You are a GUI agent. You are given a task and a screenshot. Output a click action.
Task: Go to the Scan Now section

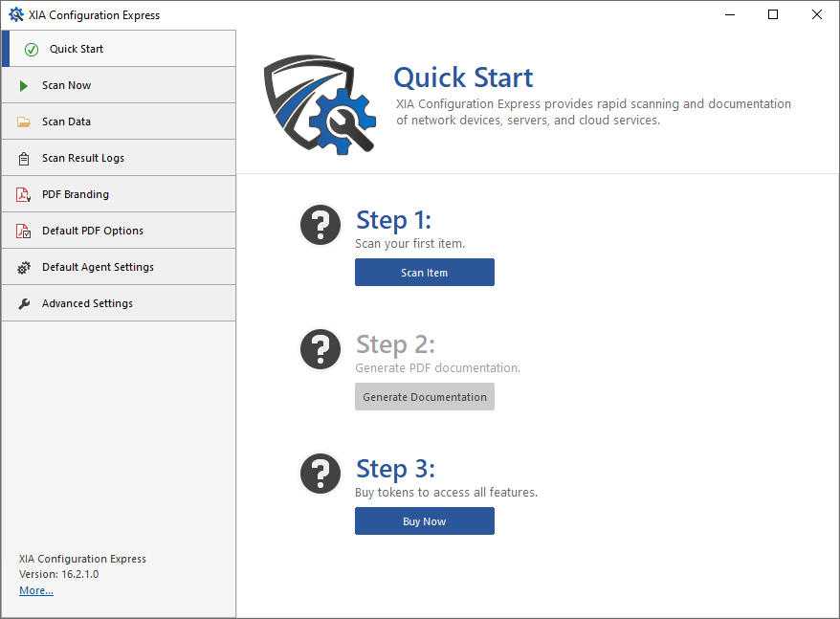(119, 85)
